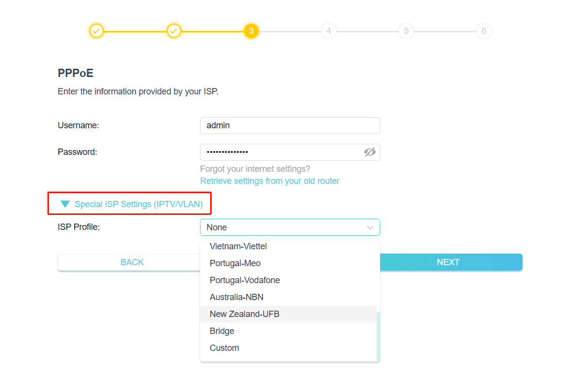The image size is (586, 392).
Task: Toggle password visibility with the eye icon
Action: (x=370, y=152)
